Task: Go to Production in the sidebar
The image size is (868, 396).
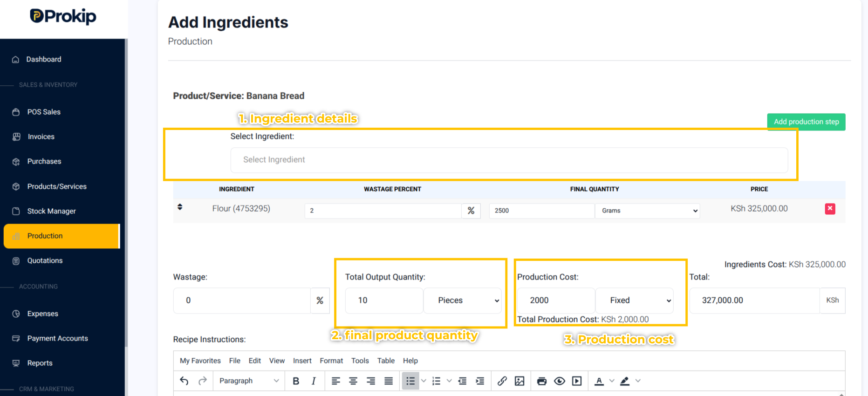Action: click(x=62, y=236)
